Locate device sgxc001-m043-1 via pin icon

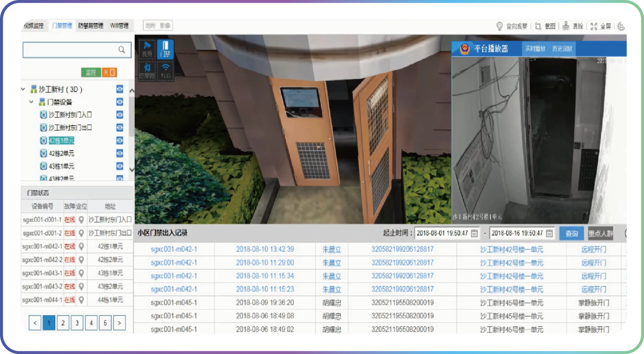(81, 273)
